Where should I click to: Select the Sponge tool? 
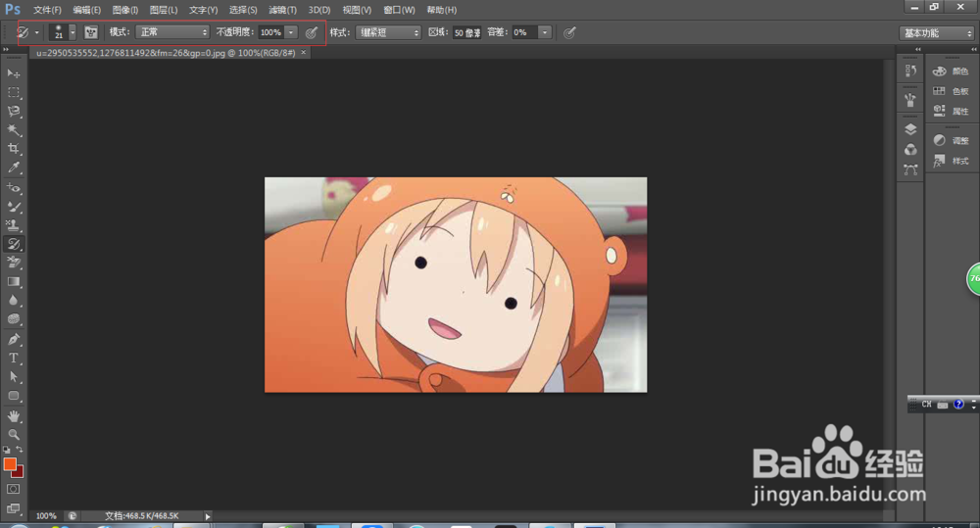[13, 319]
